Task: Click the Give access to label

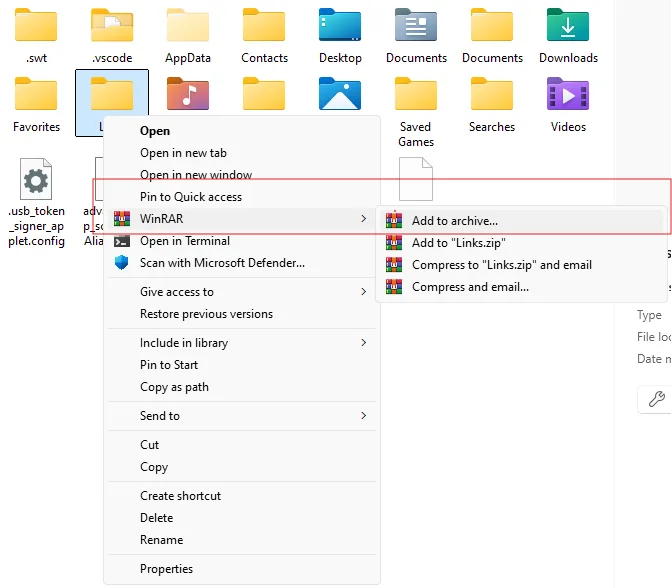Action: [177, 291]
